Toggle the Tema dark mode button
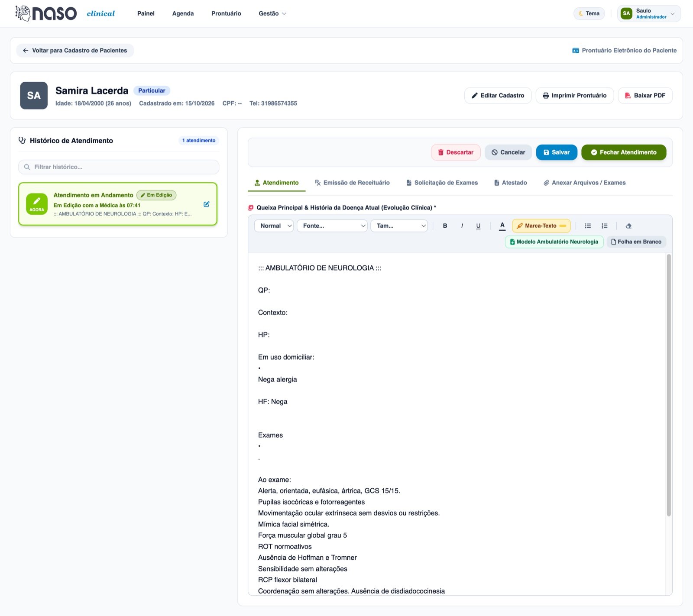Image resolution: width=693 pixels, height=616 pixels. pyautogui.click(x=589, y=13)
